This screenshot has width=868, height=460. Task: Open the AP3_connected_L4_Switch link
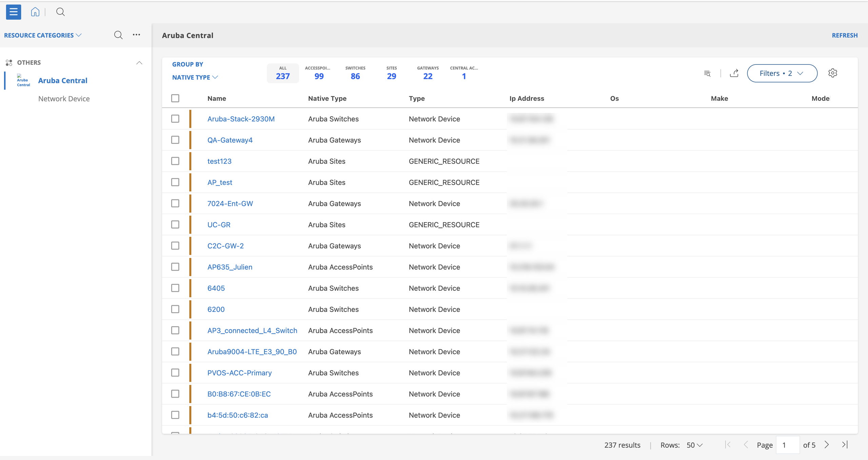coord(252,330)
